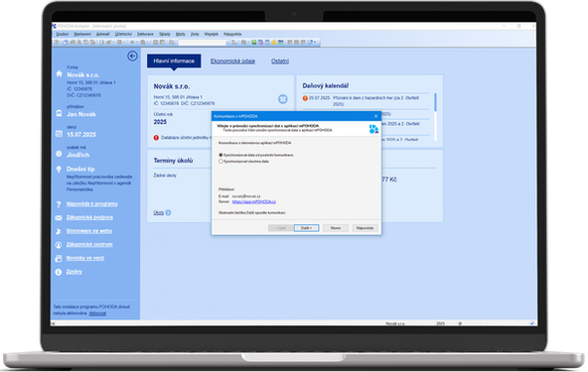588x372 pixels.
Task: Click the home icon beside Novák s.r.o.
Action: click(60, 73)
